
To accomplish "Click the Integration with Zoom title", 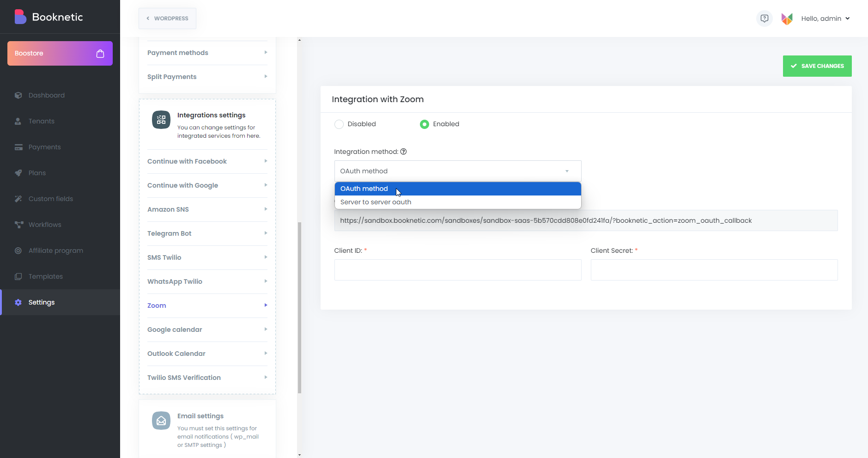I will [x=378, y=99].
